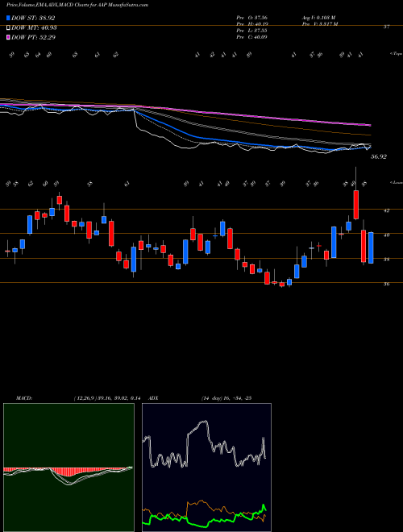This screenshot has height=532, width=403.
Task: Select the 'DOW MT: 40.93' legend label
Action: coord(34,28)
